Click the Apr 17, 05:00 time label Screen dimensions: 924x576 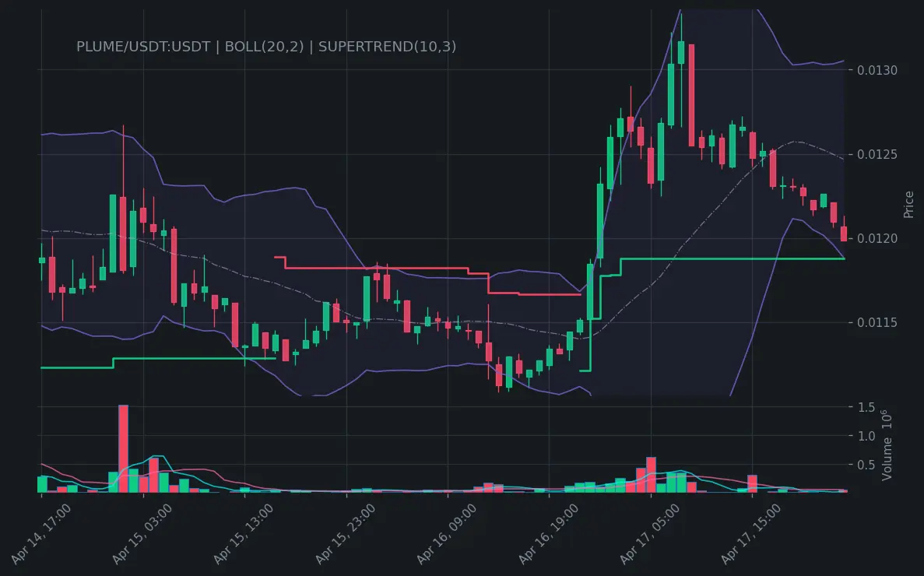[649, 534]
